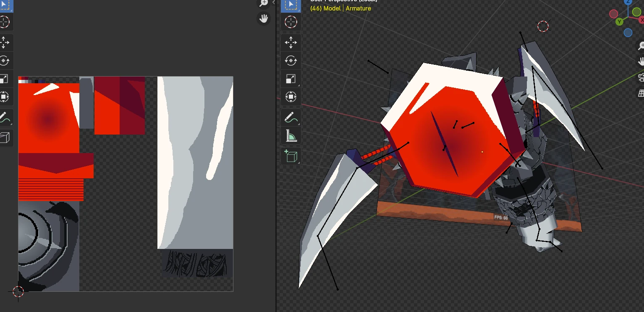Align view to the red X axis

coord(641,20)
